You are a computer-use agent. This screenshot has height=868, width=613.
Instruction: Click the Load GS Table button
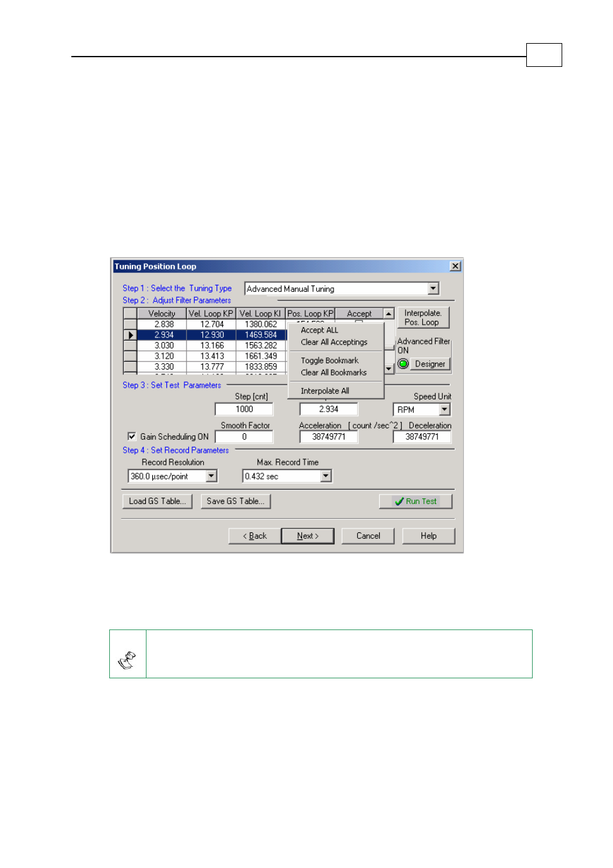pyautogui.click(x=157, y=501)
